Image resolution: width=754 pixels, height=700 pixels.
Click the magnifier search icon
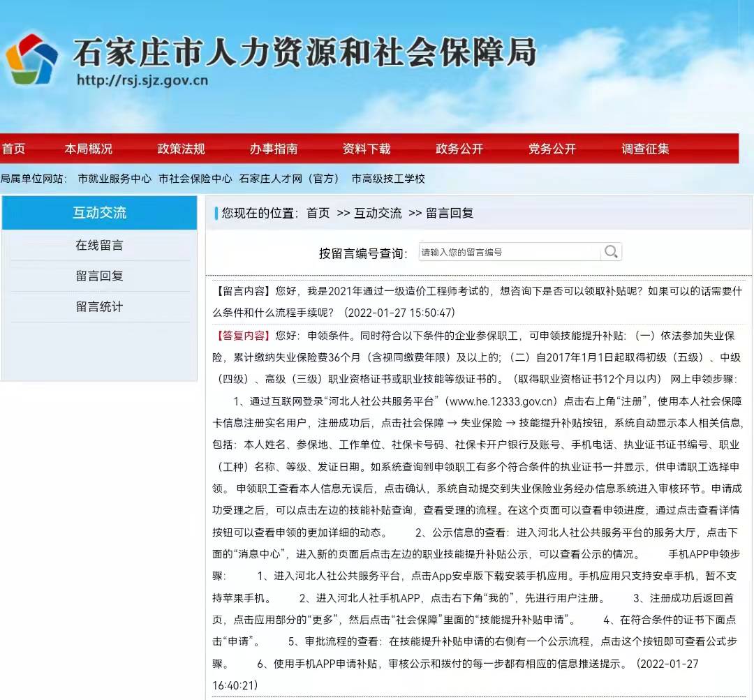(611, 252)
